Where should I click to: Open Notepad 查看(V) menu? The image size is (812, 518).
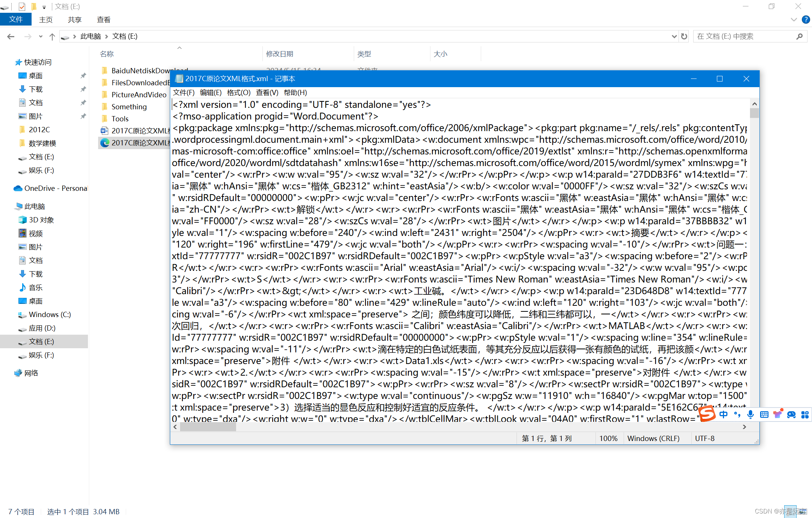point(267,92)
